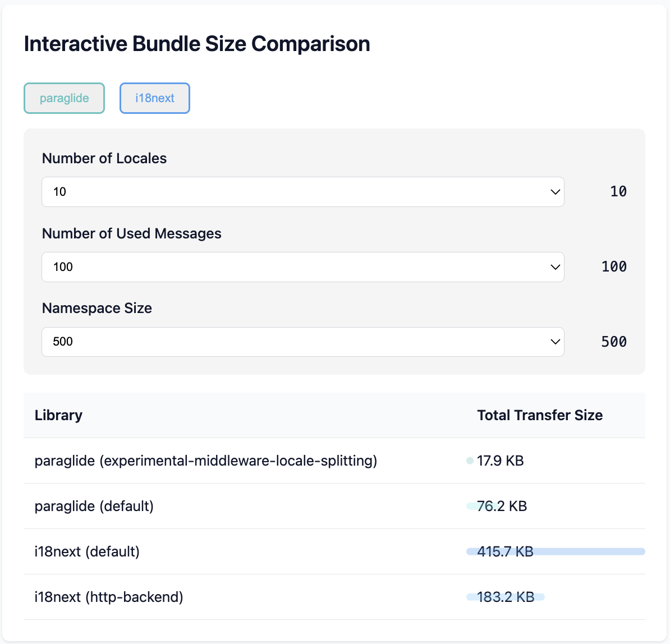Click the chevron on the locales selector
670x644 pixels.
[x=555, y=191]
